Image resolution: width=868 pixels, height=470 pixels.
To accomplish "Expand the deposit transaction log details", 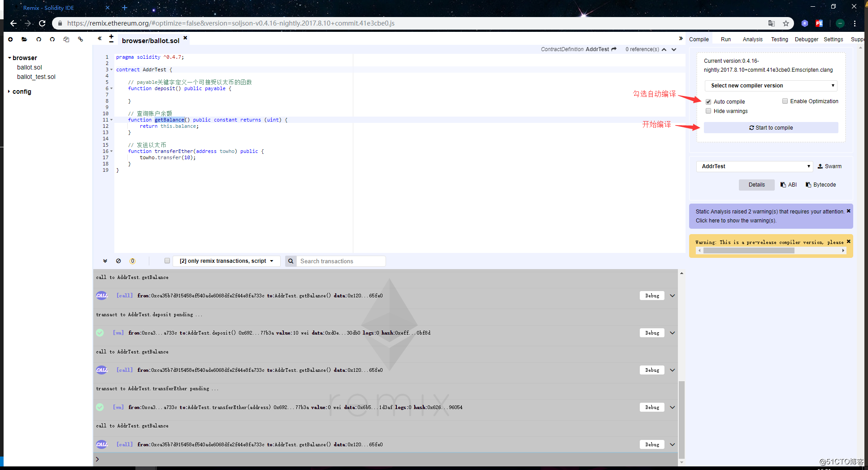I will pyautogui.click(x=673, y=333).
